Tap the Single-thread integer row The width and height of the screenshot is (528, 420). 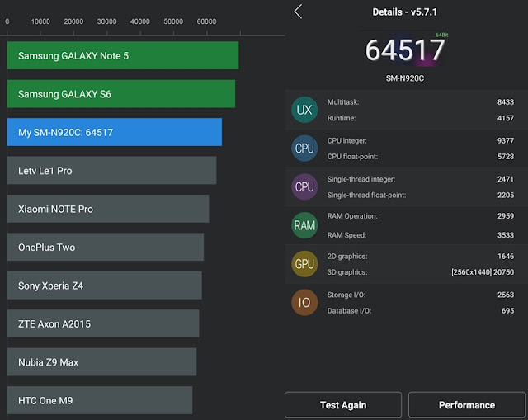point(421,179)
